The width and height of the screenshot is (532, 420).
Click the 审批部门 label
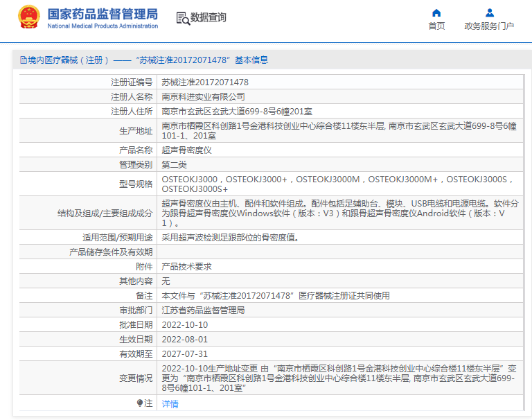click(x=136, y=310)
